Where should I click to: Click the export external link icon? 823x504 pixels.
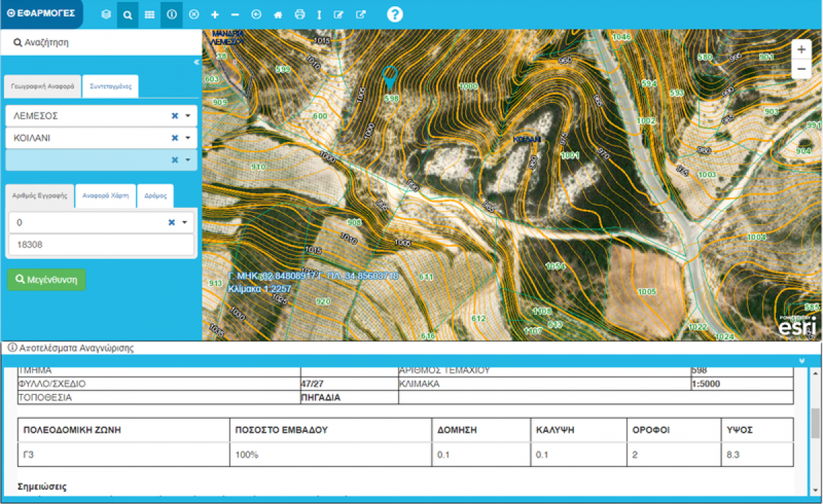(361, 14)
